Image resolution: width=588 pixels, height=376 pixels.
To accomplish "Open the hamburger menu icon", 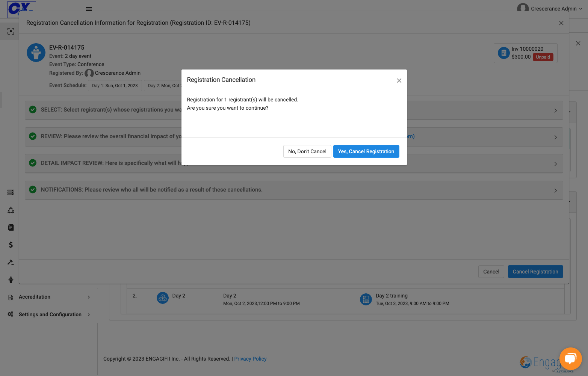I will (89, 9).
